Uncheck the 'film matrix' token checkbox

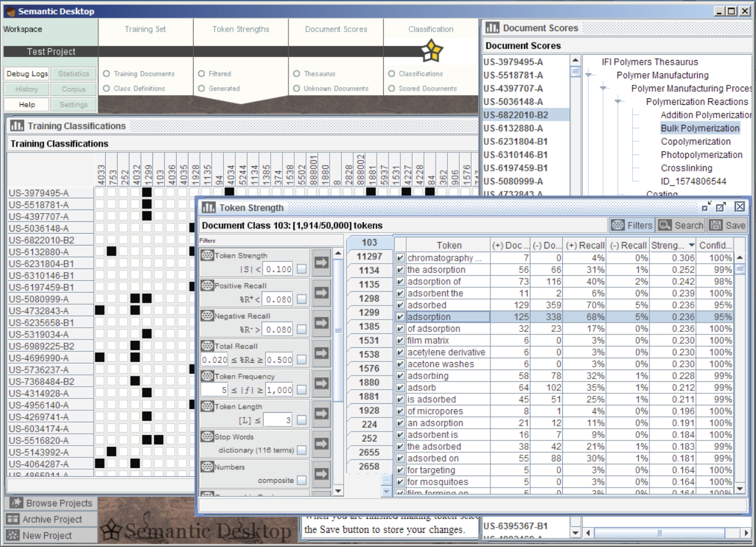pos(400,340)
